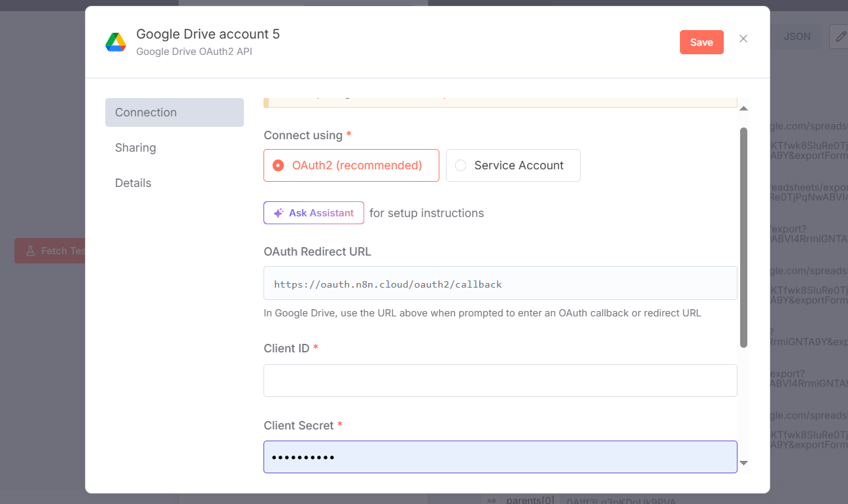
Task: Focus the Client ID input field
Action: pos(500,380)
